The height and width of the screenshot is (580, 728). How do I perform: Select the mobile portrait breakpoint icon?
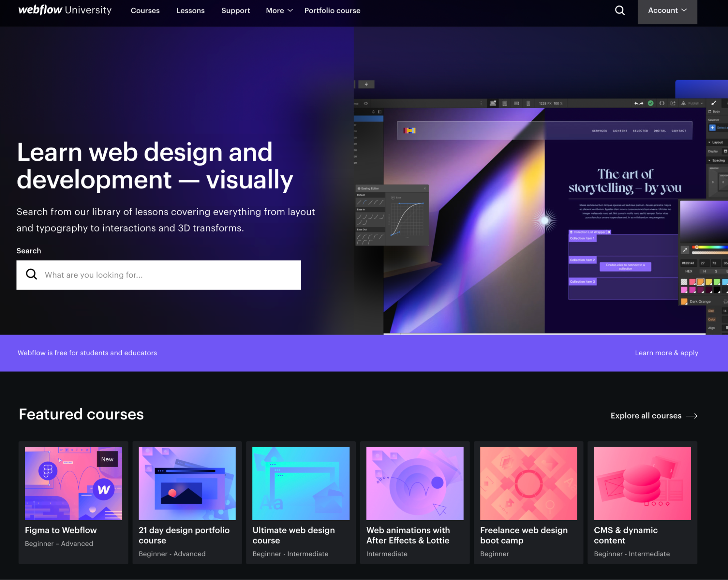tap(528, 103)
